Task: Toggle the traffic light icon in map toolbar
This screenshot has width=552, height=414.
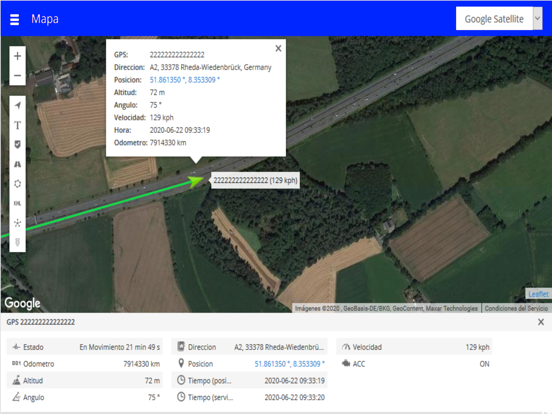Action: pyautogui.click(x=18, y=242)
